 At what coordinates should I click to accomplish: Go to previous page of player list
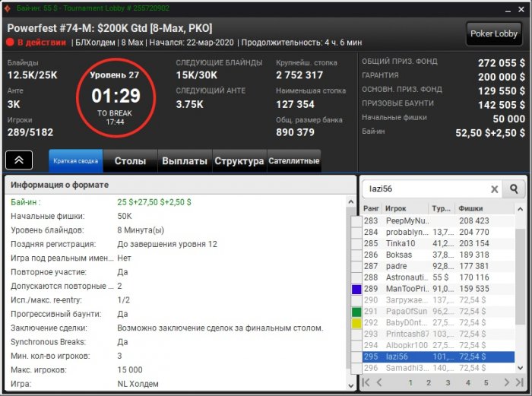tap(379, 382)
